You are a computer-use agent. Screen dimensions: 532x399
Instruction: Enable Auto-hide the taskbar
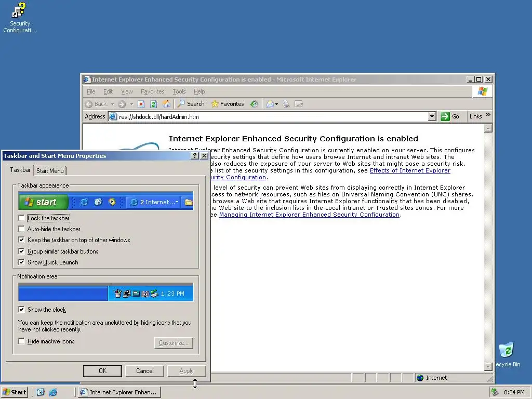coord(21,229)
